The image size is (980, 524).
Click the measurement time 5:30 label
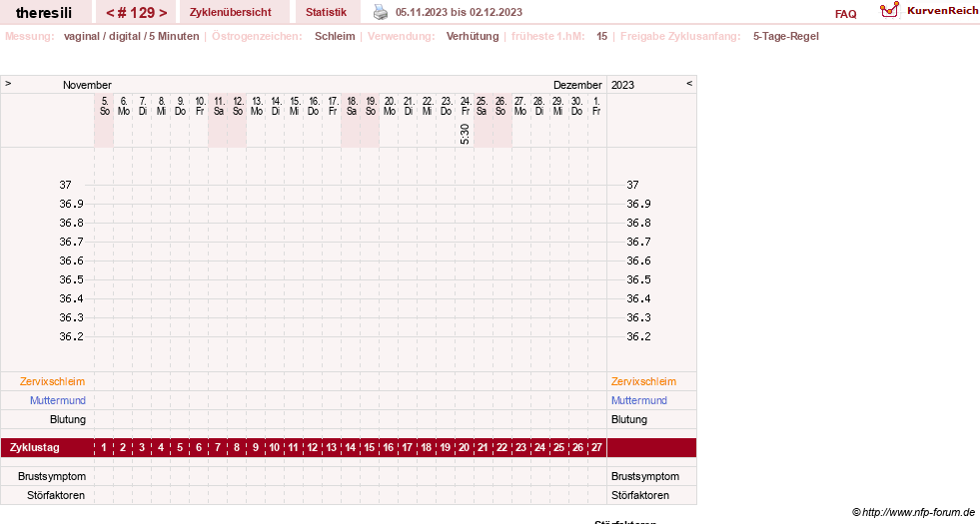tap(465, 134)
